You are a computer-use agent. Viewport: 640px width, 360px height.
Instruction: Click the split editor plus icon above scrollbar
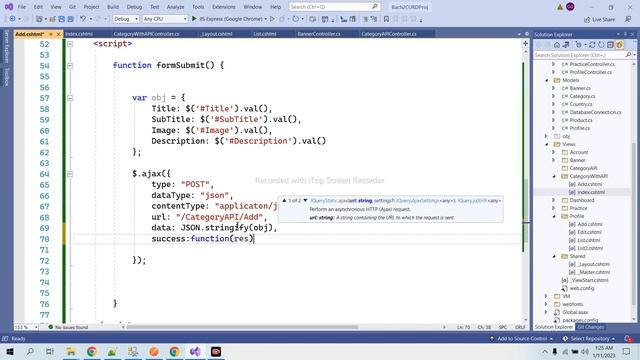[x=526, y=43]
